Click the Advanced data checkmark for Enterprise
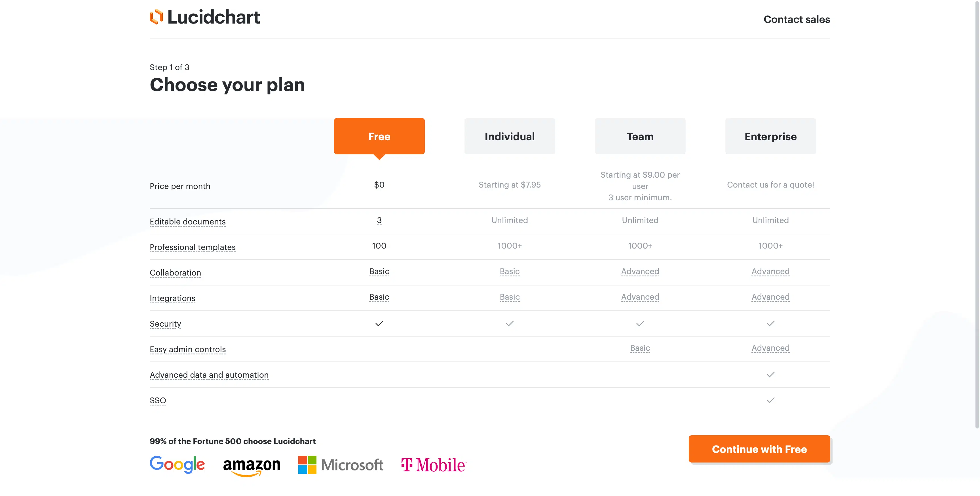This screenshot has width=980, height=496. click(770, 375)
